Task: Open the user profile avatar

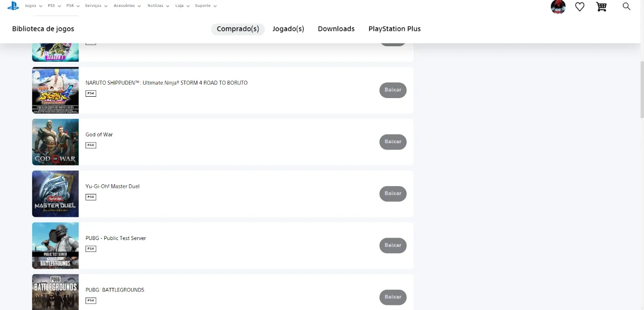Action: (558, 6)
